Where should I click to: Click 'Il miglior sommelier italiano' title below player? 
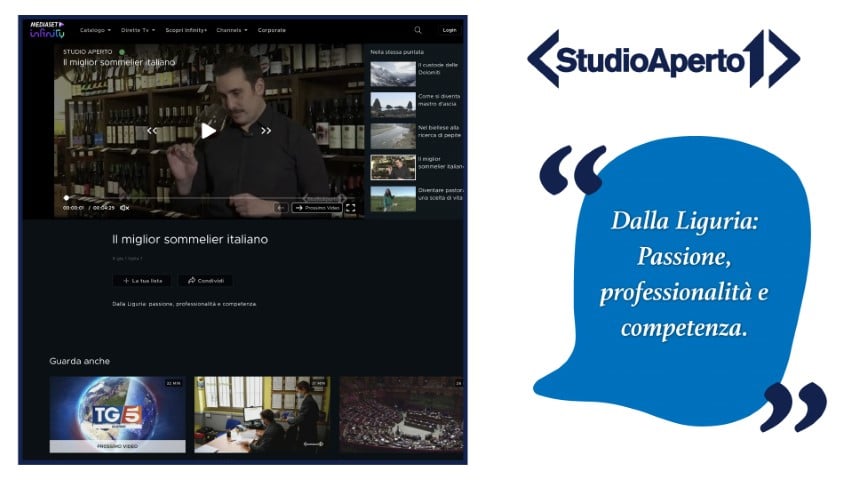[190, 239]
